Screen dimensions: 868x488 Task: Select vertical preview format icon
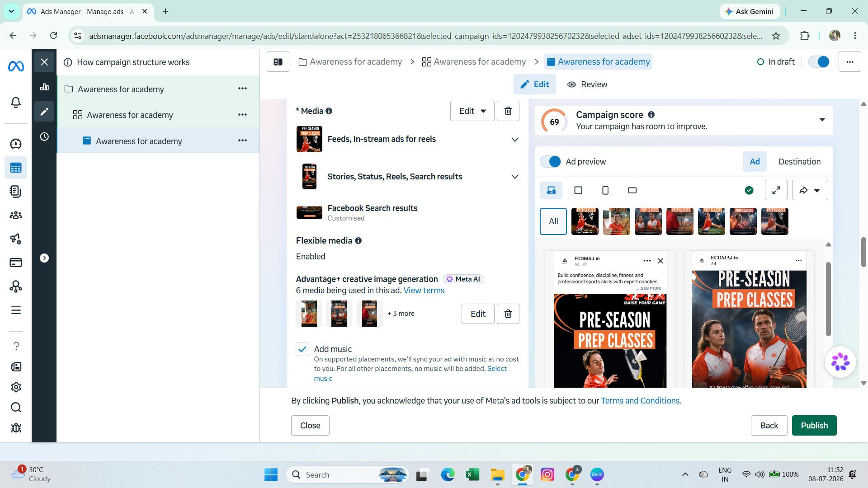[605, 190]
